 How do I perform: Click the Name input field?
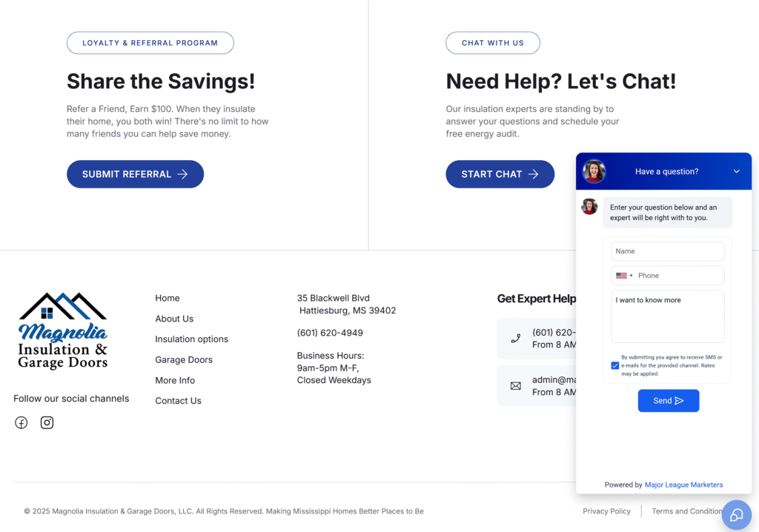(x=667, y=251)
